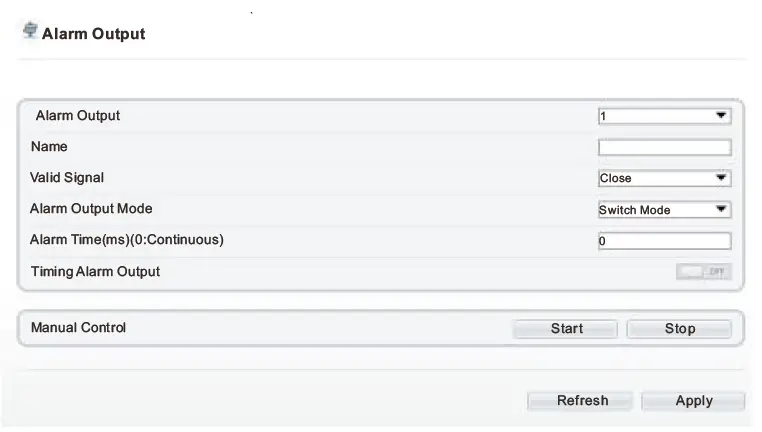Image resolution: width=762 pixels, height=432 pixels.
Task: Apply the alarm output settings
Action: (x=693, y=401)
